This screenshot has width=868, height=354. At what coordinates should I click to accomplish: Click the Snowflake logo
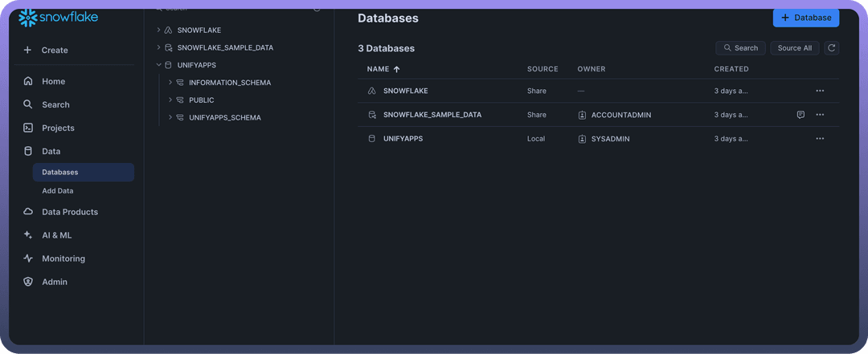(x=58, y=18)
